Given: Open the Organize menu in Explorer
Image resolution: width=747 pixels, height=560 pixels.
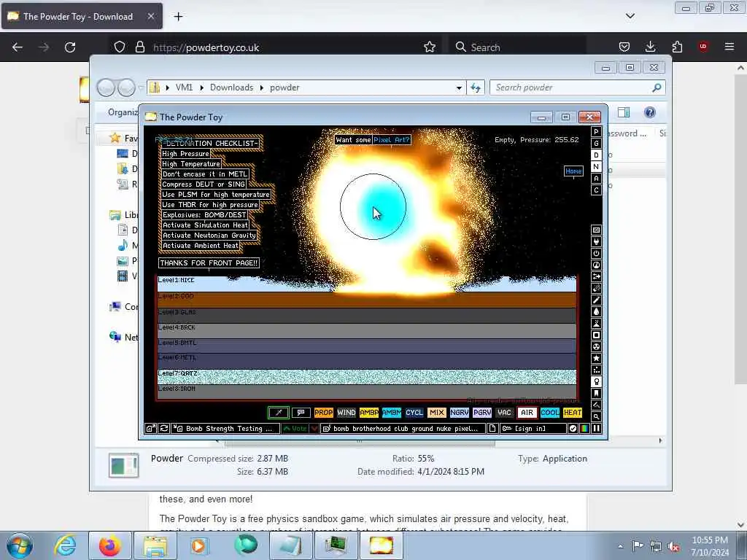Looking at the screenshot, I should [x=123, y=112].
